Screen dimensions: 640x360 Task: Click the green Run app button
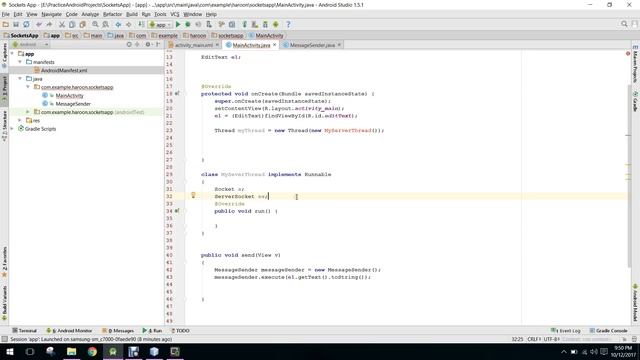coord(178,24)
